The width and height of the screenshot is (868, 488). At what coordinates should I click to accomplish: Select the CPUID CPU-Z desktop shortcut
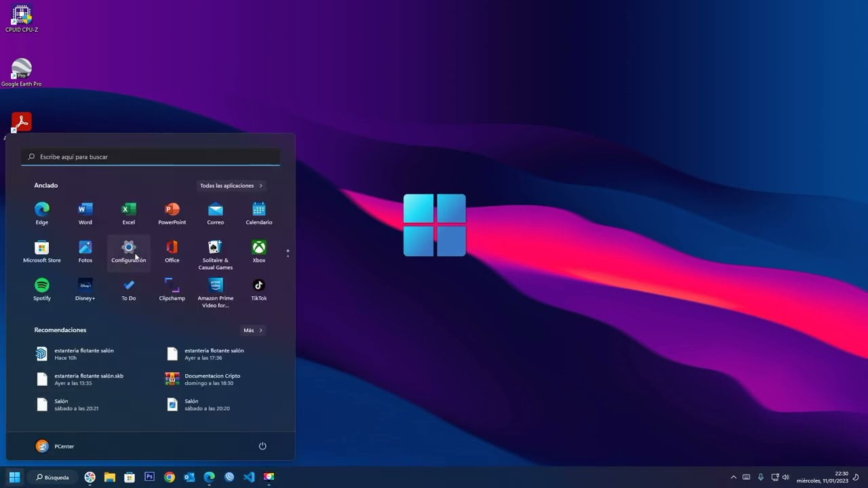coord(21,19)
